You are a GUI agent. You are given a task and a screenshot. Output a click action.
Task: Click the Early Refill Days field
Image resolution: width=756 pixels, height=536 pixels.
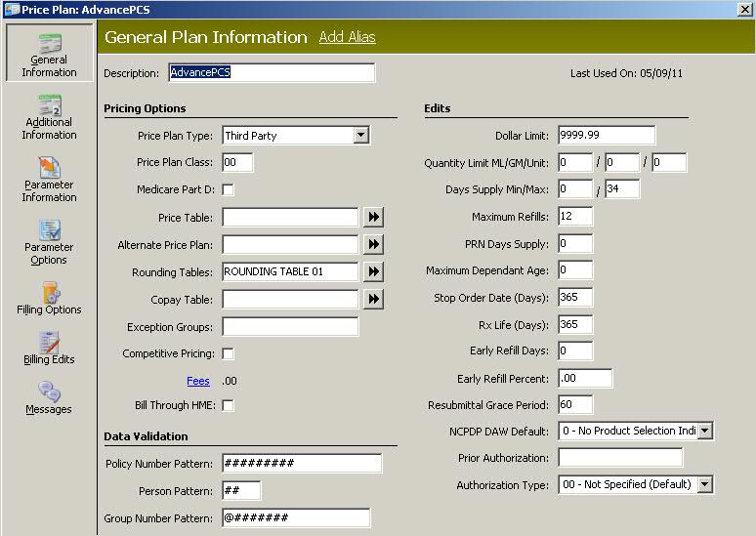(575, 350)
